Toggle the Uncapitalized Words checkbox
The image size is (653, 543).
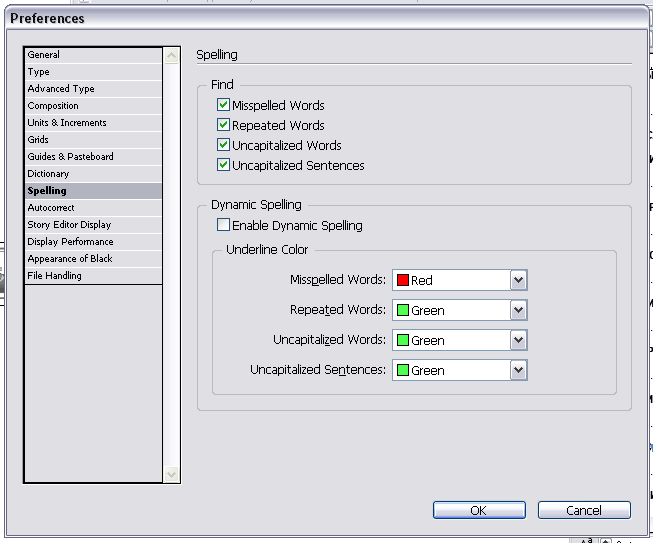pos(223,144)
